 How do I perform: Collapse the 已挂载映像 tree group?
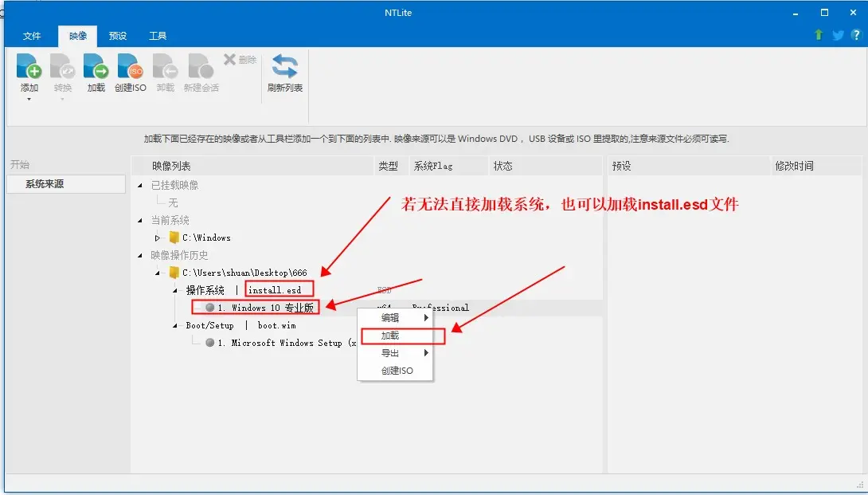tap(140, 185)
